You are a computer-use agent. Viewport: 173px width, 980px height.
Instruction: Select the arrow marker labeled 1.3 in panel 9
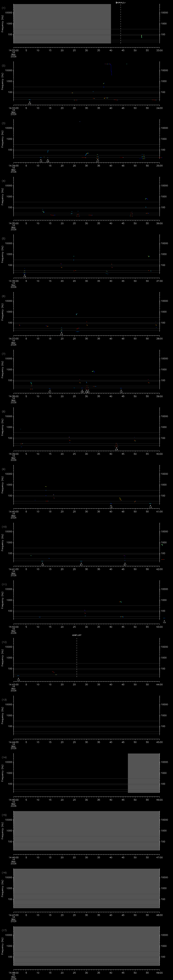111,506
